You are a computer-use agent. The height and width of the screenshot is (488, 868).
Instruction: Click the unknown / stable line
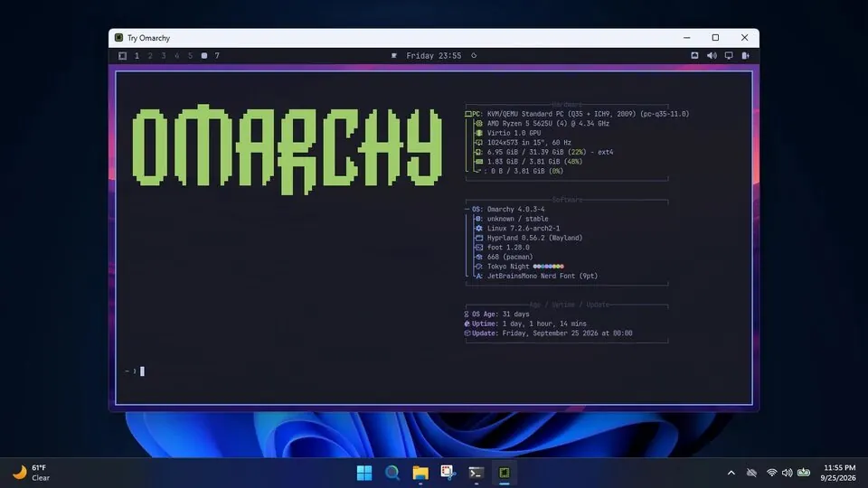pyautogui.click(x=512, y=219)
